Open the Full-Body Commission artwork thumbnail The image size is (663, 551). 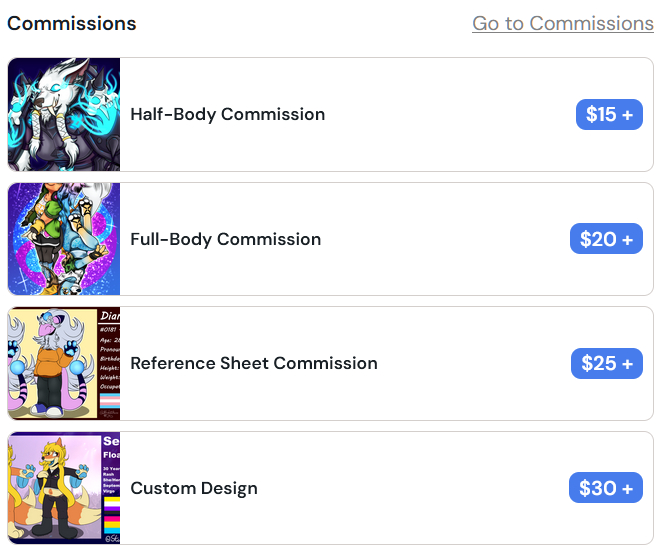click(x=64, y=239)
